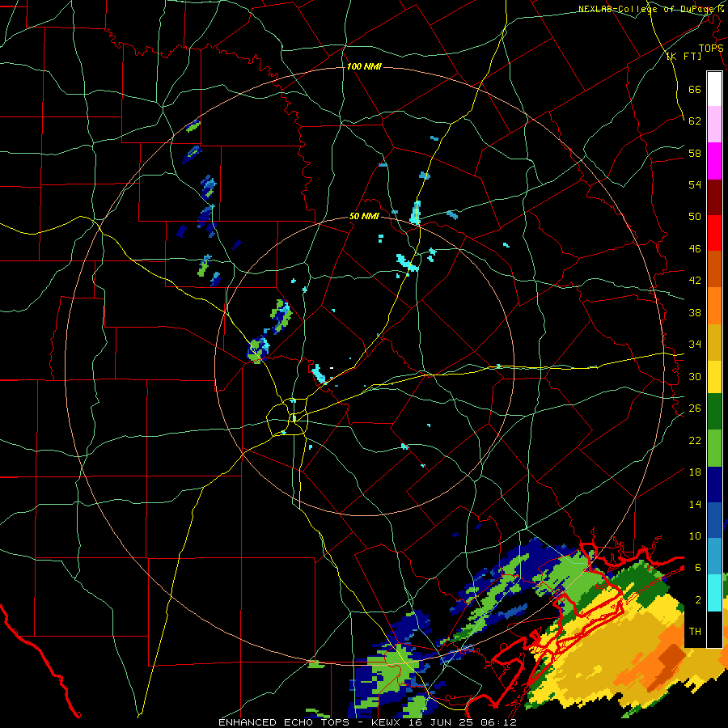This screenshot has height=728, width=728.
Task: Pick the cyan legend swatch
Action: 714,593
